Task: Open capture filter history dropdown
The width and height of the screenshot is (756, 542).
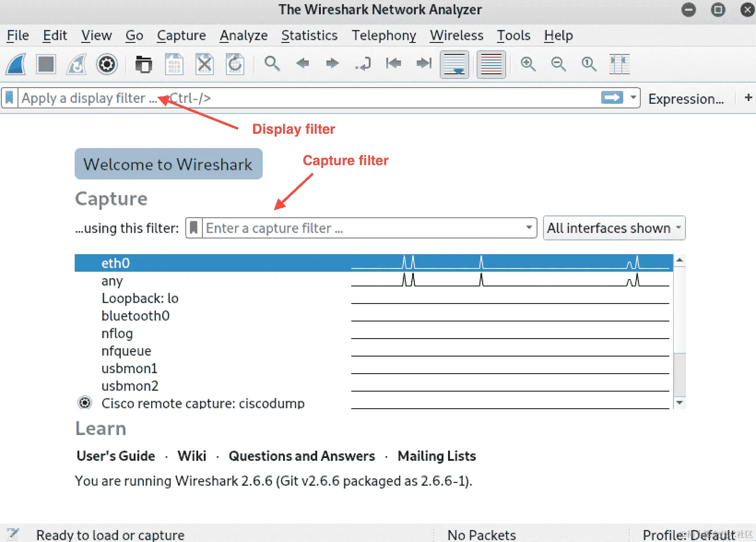Action: (x=529, y=227)
